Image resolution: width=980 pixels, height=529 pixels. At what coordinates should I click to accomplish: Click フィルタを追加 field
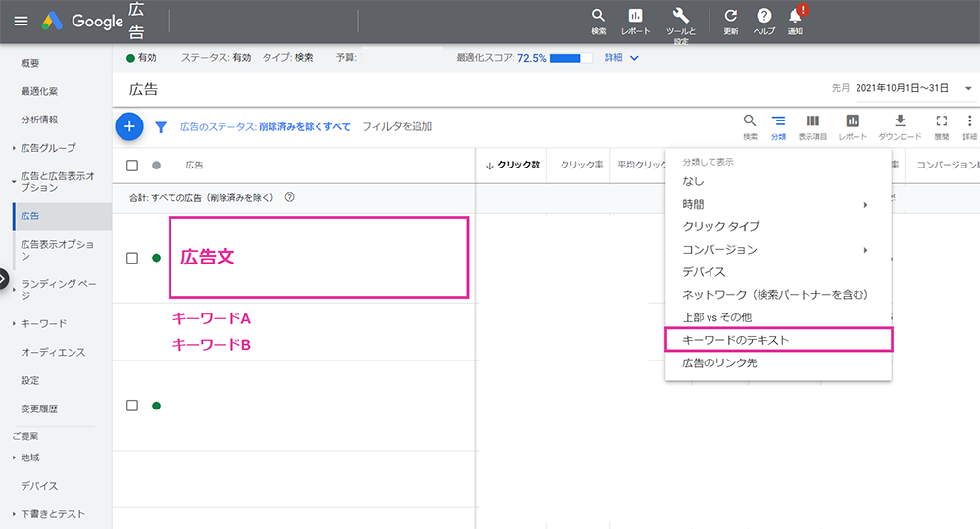[x=398, y=126]
